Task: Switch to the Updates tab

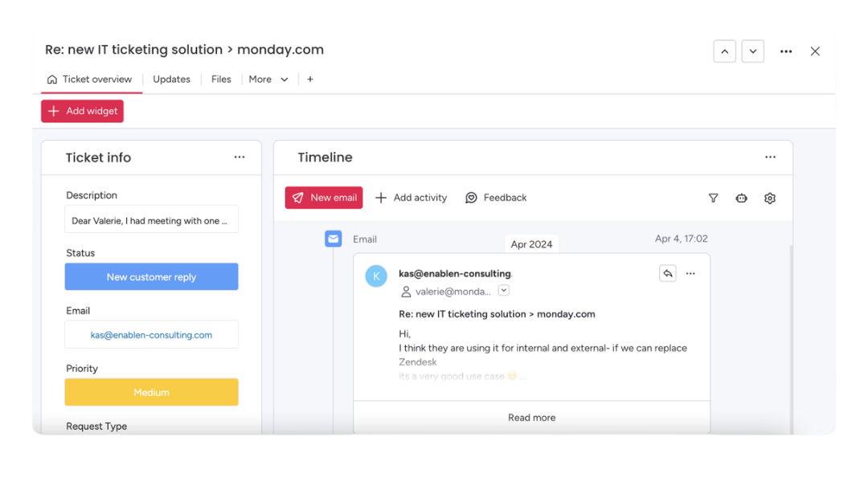Action: (x=171, y=80)
